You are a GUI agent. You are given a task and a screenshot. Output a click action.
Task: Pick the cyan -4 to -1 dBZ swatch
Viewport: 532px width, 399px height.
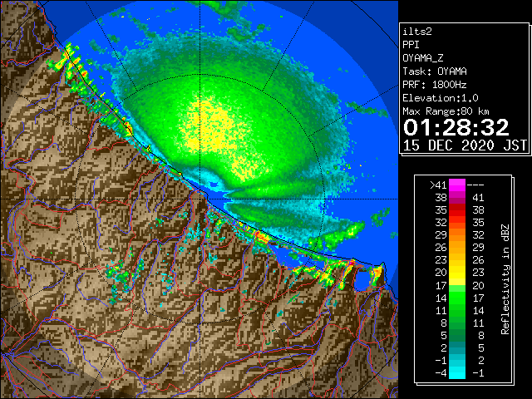457,372
